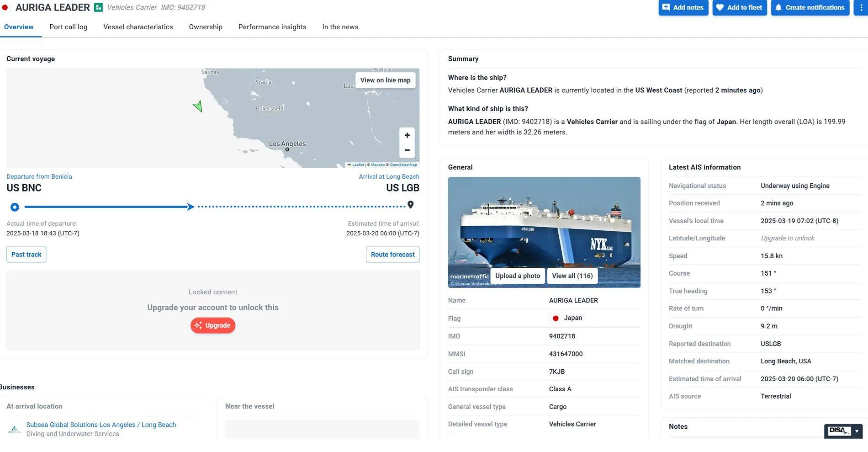The image size is (868, 452).
Task: Click the red Upgrade button
Action: (x=213, y=325)
